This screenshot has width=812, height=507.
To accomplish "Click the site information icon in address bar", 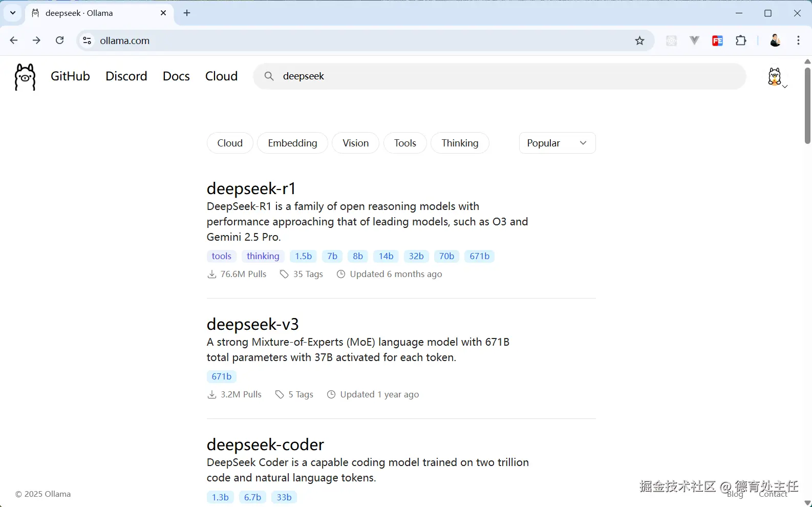I will [x=87, y=40].
